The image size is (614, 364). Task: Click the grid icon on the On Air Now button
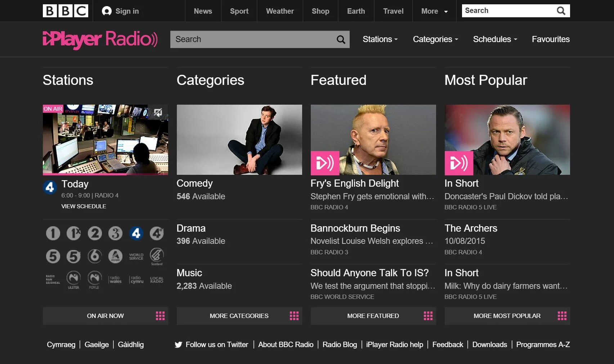coord(160,316)
